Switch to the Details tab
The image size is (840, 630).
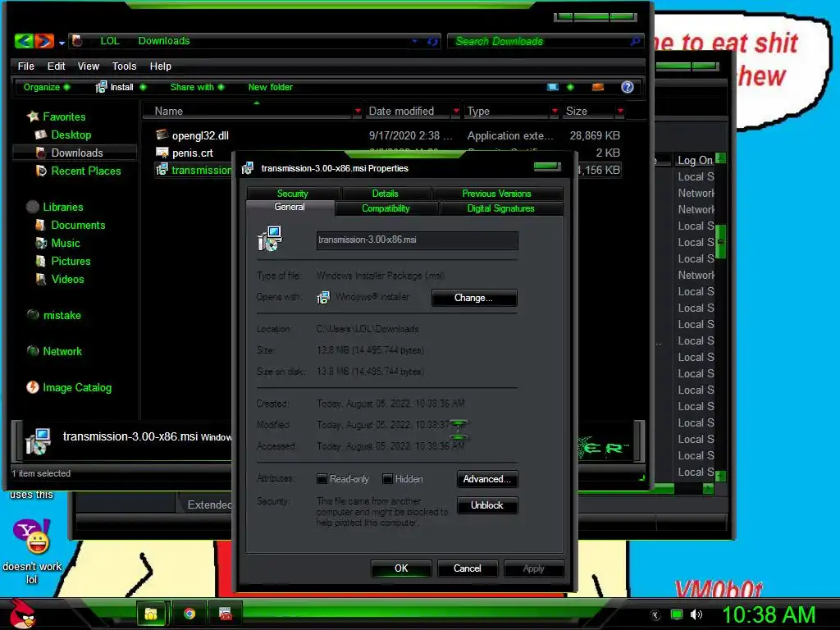click(386, 194)
